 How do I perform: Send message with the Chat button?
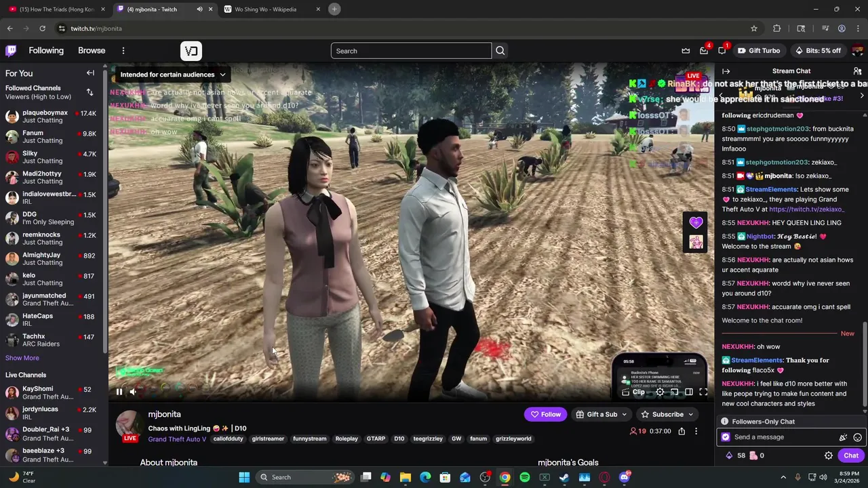coord(851,455)
